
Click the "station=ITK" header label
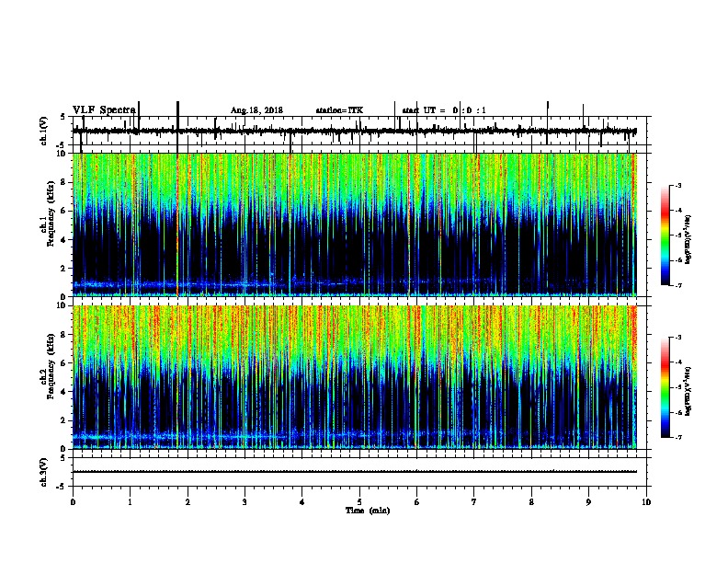(x=339, y=110)
